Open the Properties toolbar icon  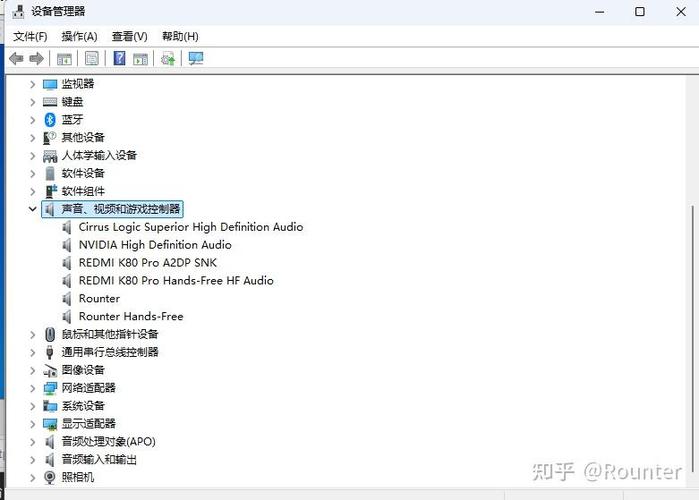[x=92, y=58]
